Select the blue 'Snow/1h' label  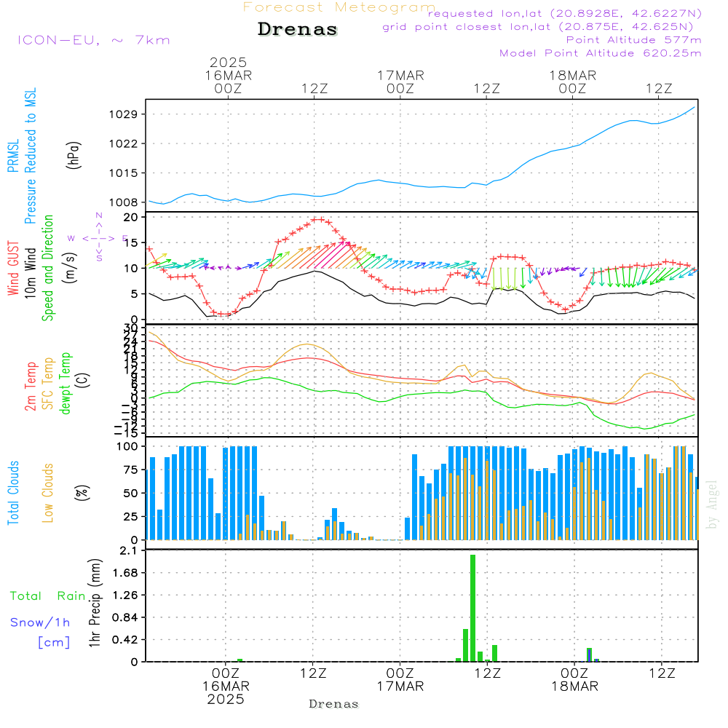click(x=40, y=622)
